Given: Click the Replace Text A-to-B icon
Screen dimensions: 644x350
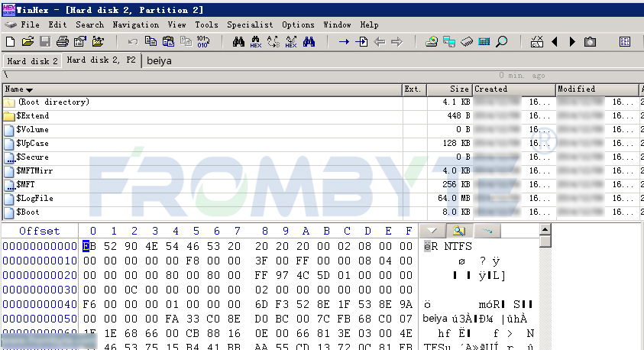Looking at the screenshot, I should tap(273, 41).
